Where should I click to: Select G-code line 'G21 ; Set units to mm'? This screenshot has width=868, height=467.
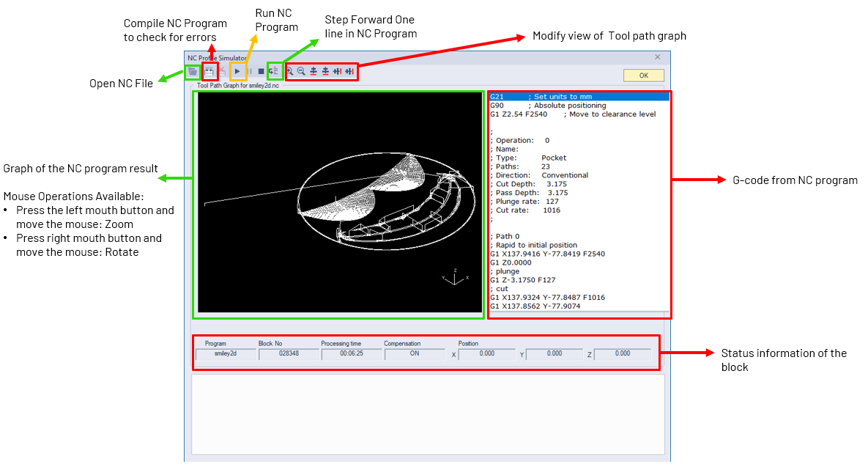579,96
